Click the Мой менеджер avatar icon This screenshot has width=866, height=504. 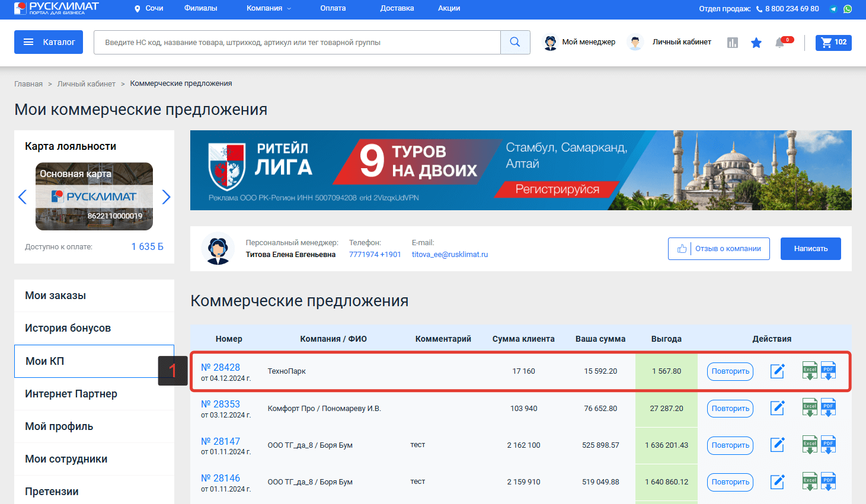551,43
